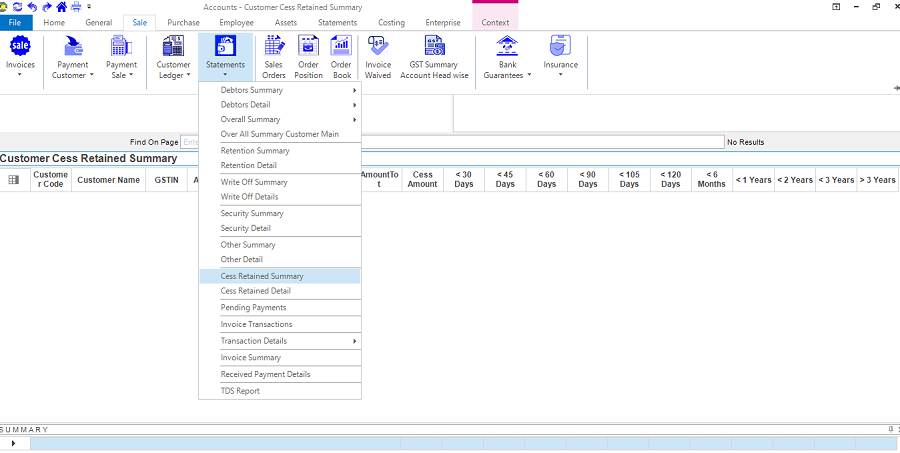Choose TDS Report menu entry
The height and width of the screenshot is (453, 900).
pyautogui.click(x=240, y=391)
